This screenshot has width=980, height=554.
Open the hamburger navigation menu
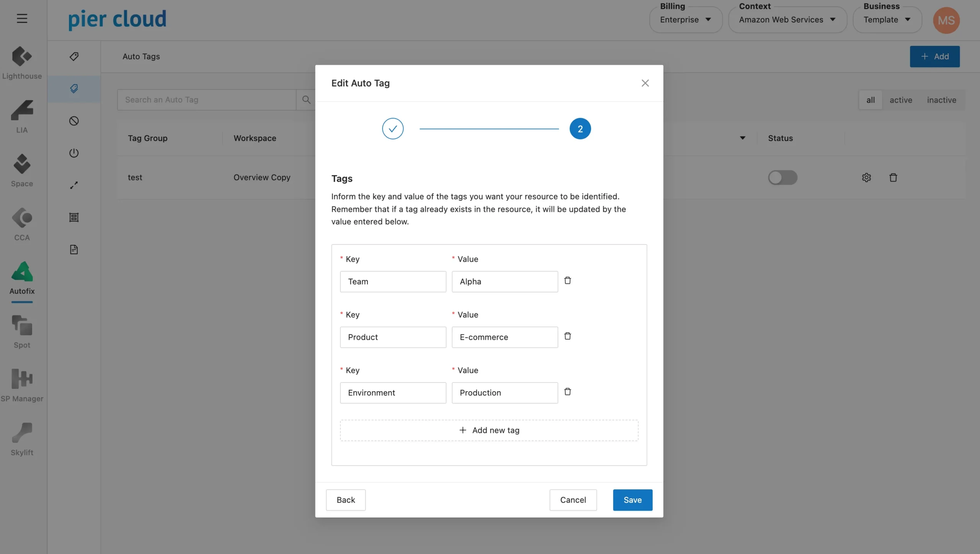click(x=22, y=18)
